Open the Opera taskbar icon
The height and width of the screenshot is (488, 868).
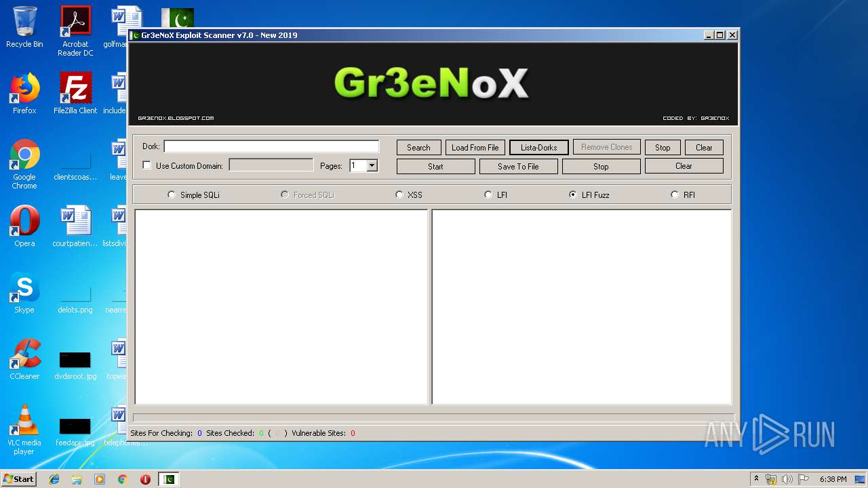(145, 479)
